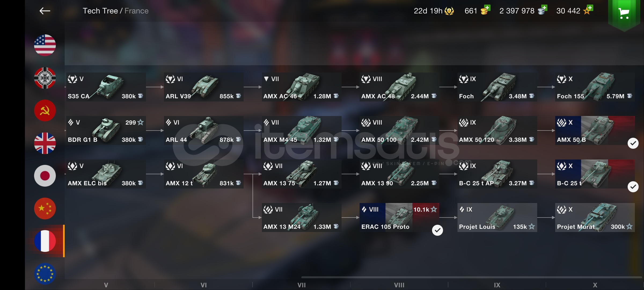The height and width of the screenshot is (290, 644).
Task: Select the Japan nation flag
Action: (x=45, y=176)
